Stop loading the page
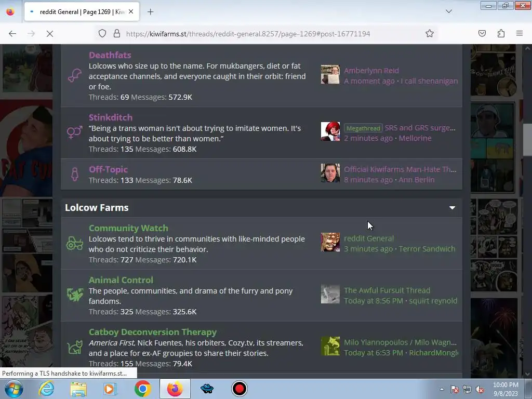This screenshot has height=399, width=532. pos(49,34)
